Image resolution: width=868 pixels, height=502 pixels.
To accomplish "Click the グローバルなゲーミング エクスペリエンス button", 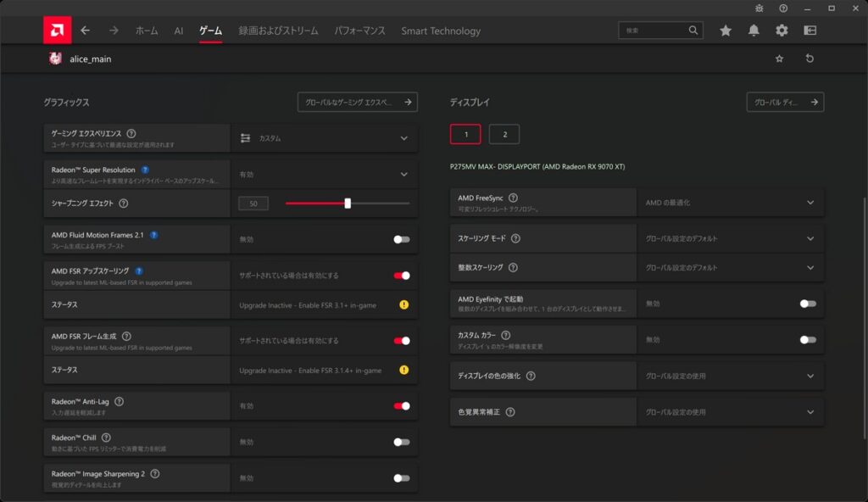I will pyautogui.click(x=357, y=102).
